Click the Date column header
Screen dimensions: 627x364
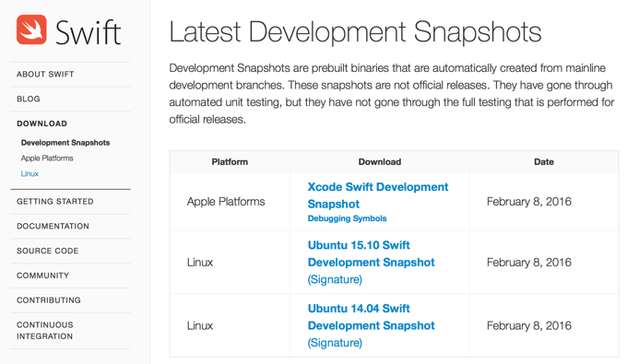coord(544,162)
